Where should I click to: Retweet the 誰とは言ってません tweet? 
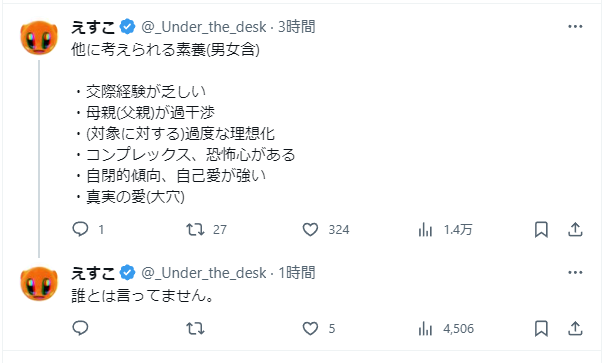coord(195,328)
